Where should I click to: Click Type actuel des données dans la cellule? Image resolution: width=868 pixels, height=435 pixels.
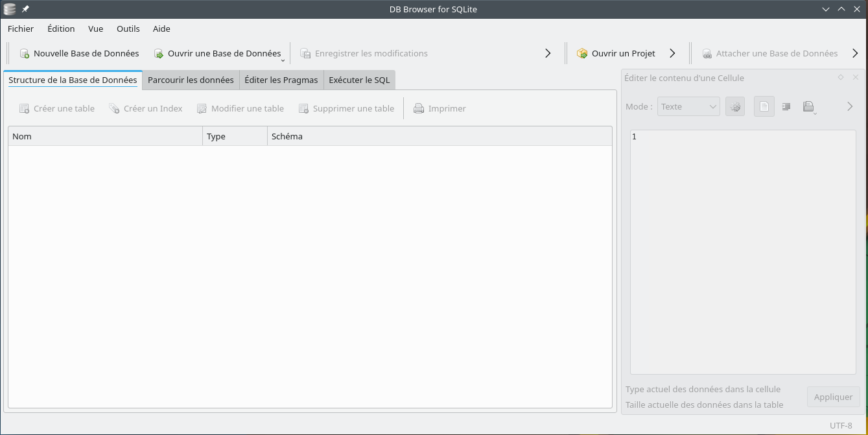[703, 389]
